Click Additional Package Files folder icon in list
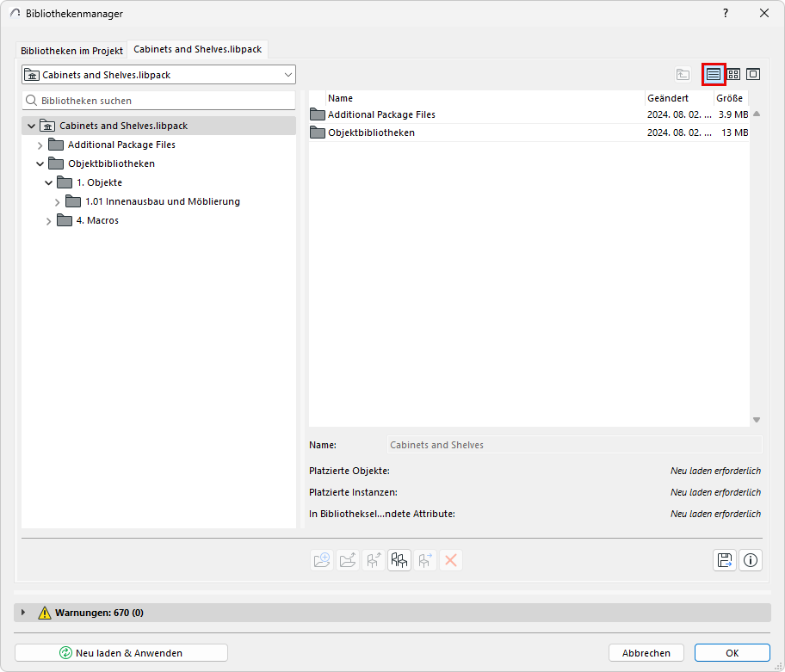This screenshot has height=672, width=785. (x=318, y=114)
